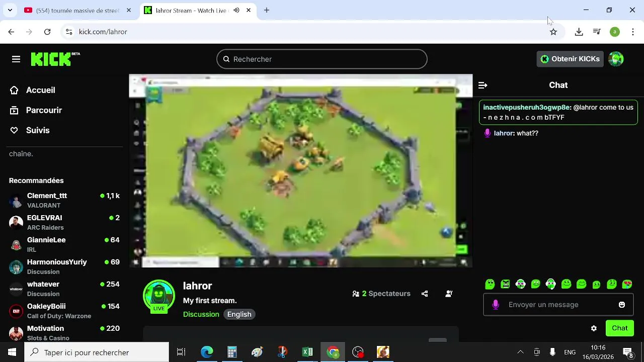644x362 pixels.
Task: Open the profile avatar menu
Action: [616, 59]
